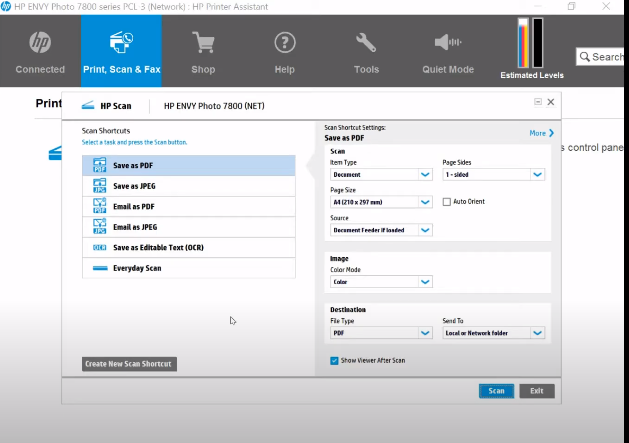Click Create New Scan Shortcut button
The height and width of the screenshot is (443, 629).
[x=129, y=364]
